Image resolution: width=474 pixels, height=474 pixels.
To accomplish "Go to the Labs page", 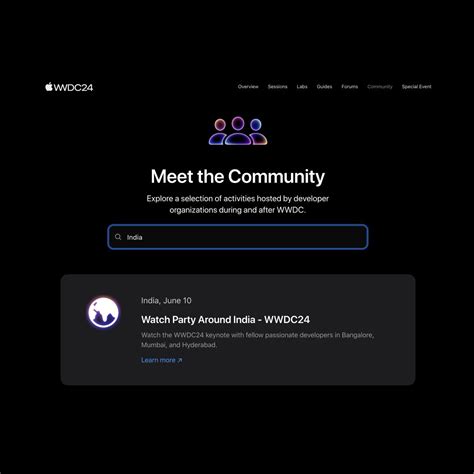I will 302,87.
